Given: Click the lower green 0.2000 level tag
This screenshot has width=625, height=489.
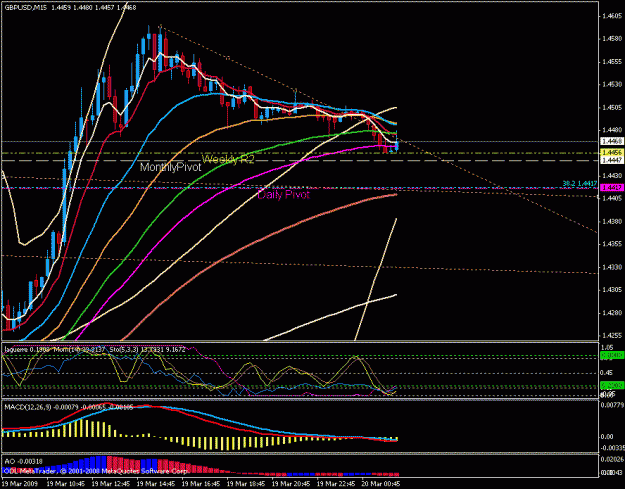Looking at the screenshot, I should [x=612, y=385].
